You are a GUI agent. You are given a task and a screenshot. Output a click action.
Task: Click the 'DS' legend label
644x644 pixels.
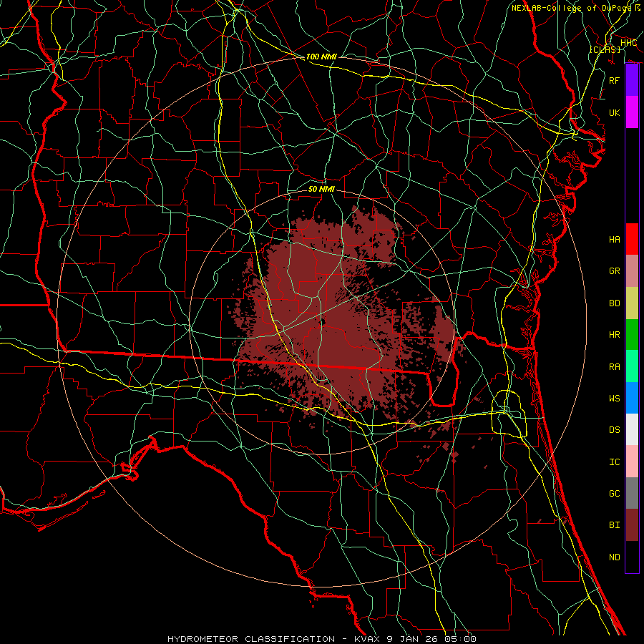click(615, 430)
